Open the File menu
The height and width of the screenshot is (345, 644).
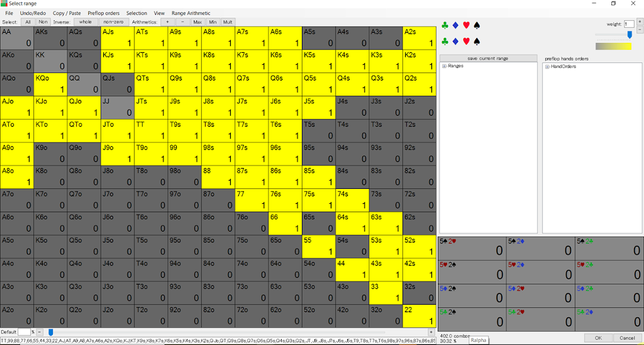pos(9,13)
